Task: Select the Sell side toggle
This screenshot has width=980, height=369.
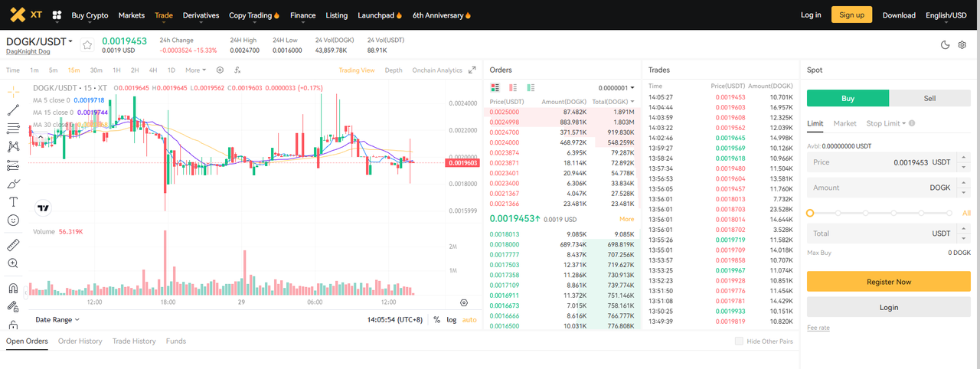Action: 930,98
